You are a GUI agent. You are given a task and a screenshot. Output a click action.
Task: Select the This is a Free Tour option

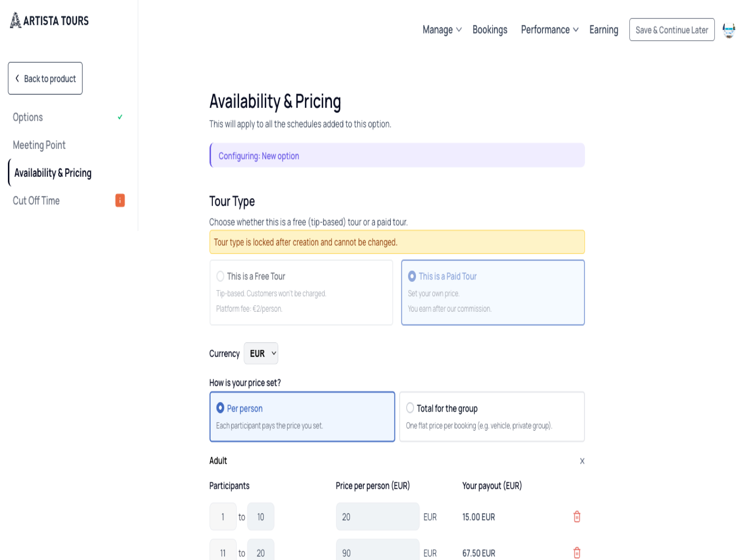click(301, 293)
